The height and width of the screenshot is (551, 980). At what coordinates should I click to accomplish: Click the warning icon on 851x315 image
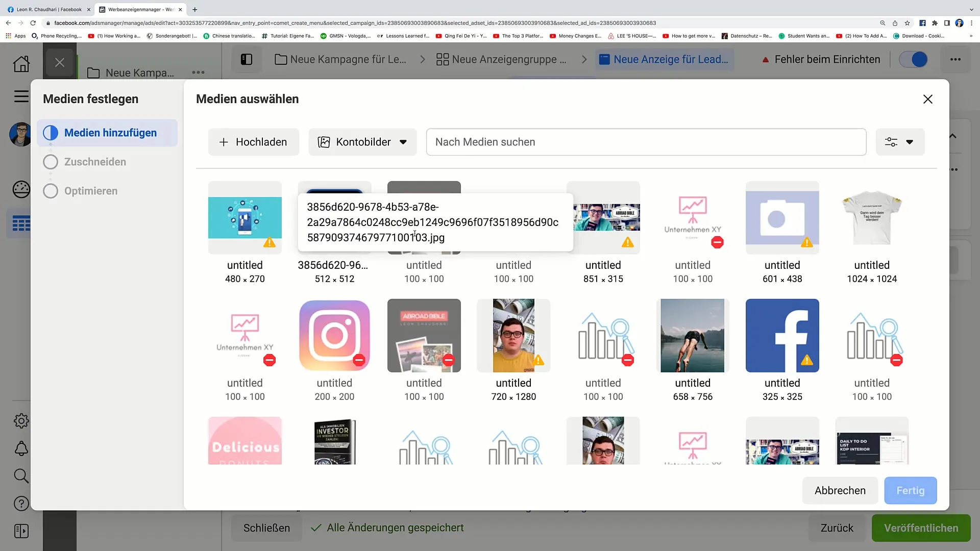[x=627, y=242]
